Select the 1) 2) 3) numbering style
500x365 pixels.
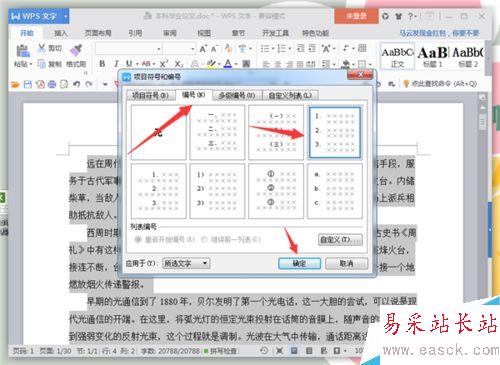[x=217, y=191]
